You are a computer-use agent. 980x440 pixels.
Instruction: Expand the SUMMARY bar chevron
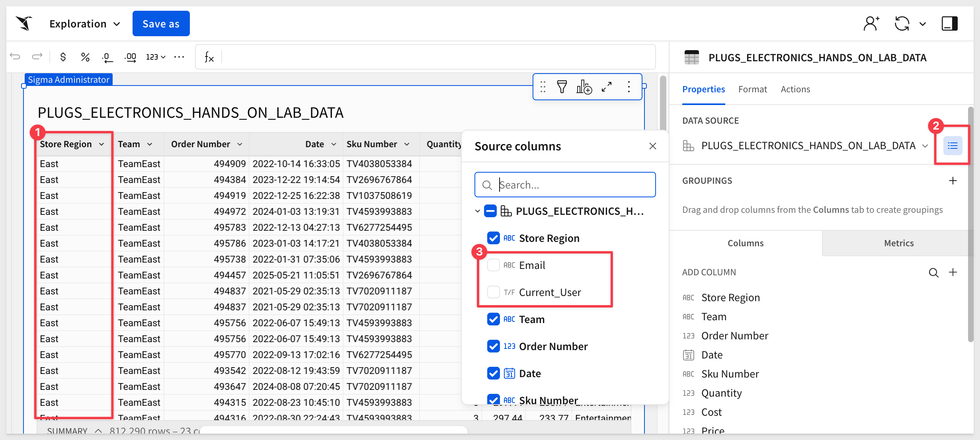click(x=98, y=430)
